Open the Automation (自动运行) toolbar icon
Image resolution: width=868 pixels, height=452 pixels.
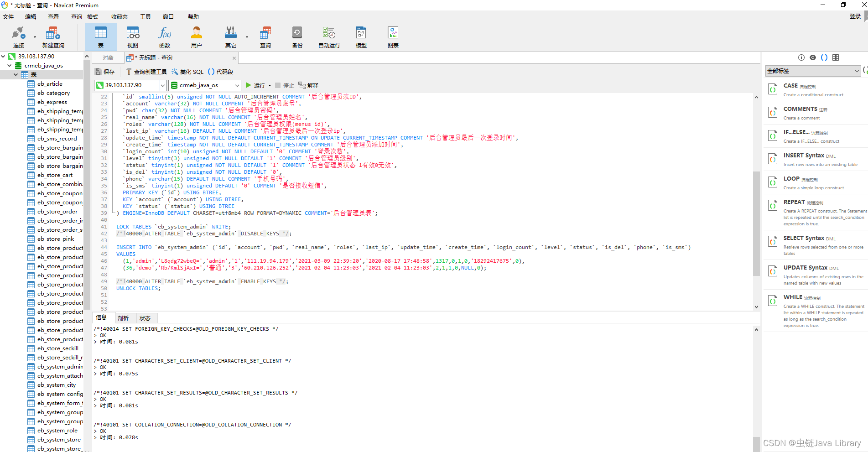(x=329, y=37)
